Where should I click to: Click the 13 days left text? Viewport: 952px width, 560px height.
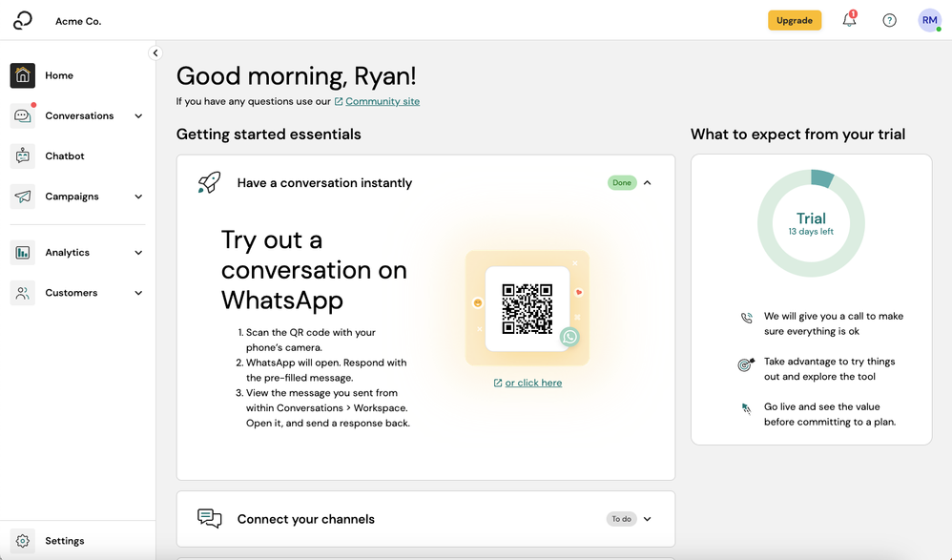pos(811,232)
